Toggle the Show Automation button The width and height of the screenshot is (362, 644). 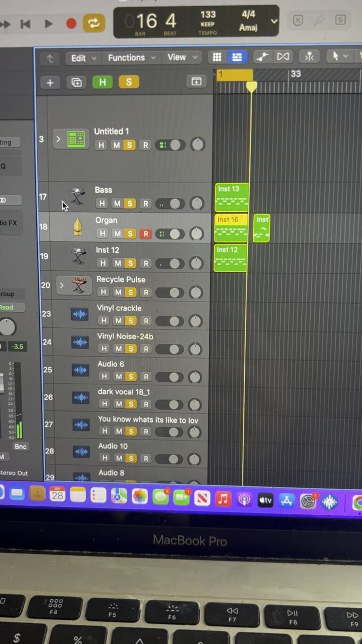coord(263,57)
